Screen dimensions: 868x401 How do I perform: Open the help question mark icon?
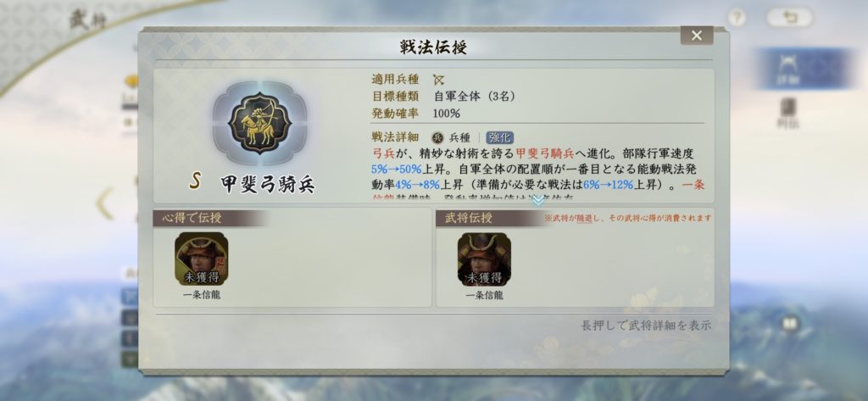[736, 19]
